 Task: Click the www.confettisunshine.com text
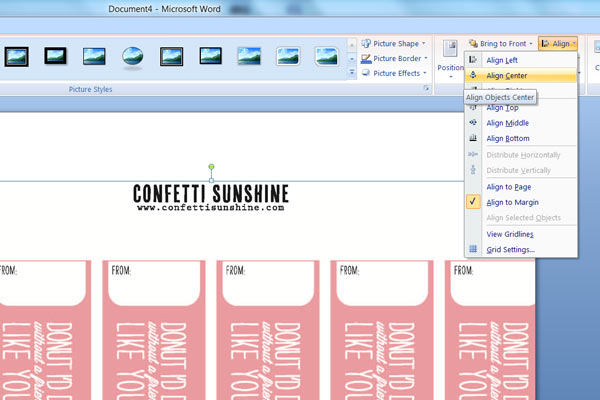click(x=211, y=208)
